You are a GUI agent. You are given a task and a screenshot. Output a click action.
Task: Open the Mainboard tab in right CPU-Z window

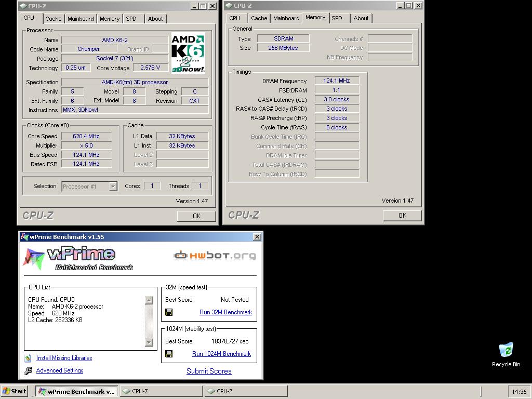click(286, 18)
